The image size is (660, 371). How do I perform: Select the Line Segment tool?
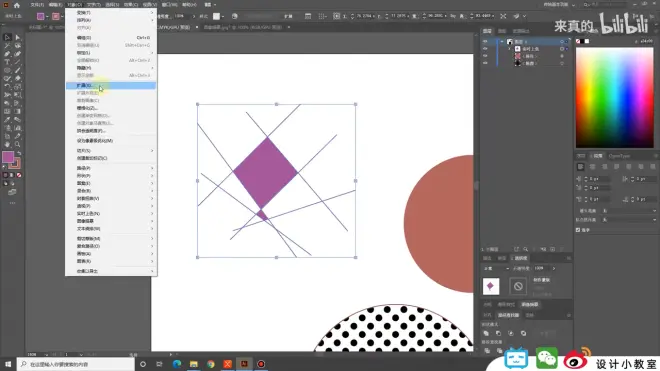click(x=17, y=62)
